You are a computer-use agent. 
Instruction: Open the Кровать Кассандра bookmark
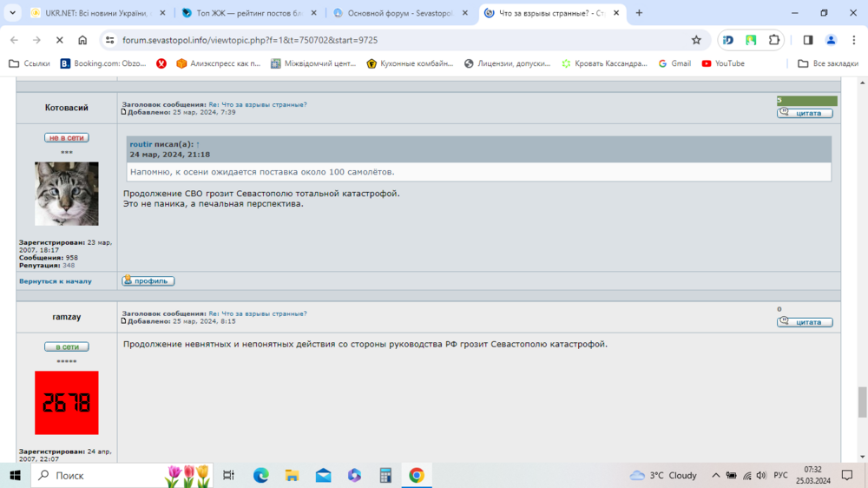click(604, 63)
